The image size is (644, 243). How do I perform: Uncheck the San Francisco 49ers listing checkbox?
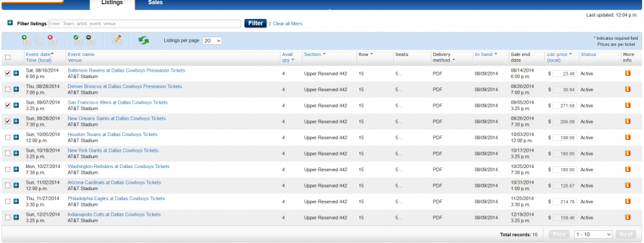tap(8, 105)
